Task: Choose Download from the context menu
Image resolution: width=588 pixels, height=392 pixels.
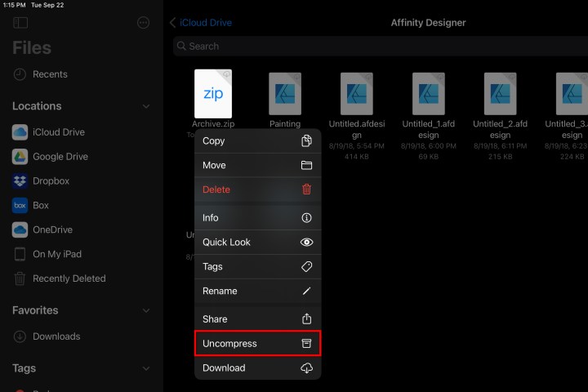Action: (257, 368)
